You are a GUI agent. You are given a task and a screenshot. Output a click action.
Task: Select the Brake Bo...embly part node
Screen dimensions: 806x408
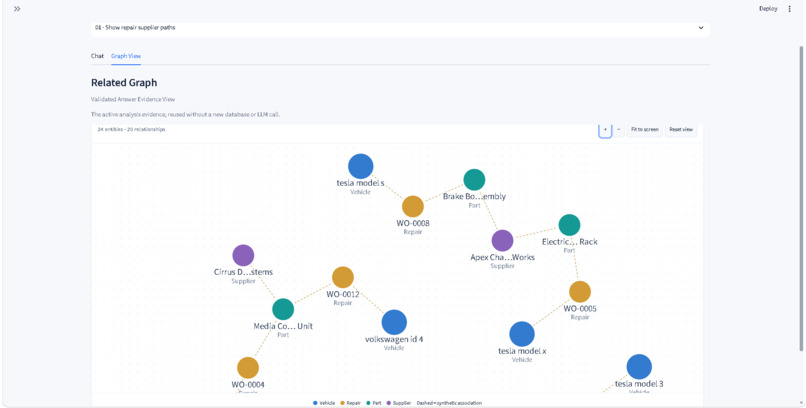(x=474, y=180)
